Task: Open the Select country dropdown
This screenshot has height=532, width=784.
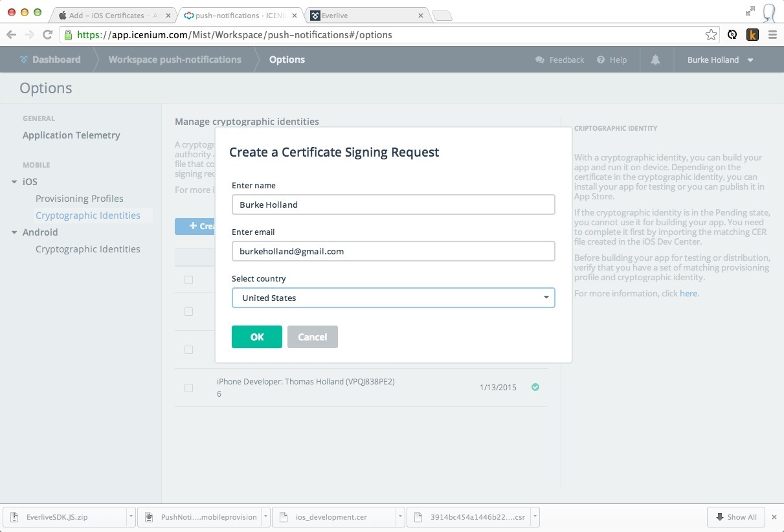Action: coord(393,298)
